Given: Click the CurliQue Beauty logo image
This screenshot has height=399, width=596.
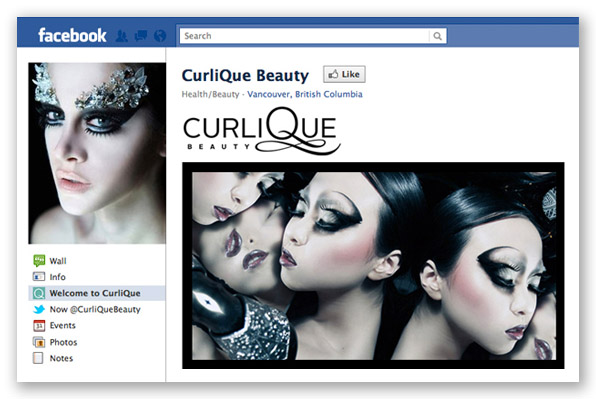Looking at the screenshot, I should tap(262, 130).
